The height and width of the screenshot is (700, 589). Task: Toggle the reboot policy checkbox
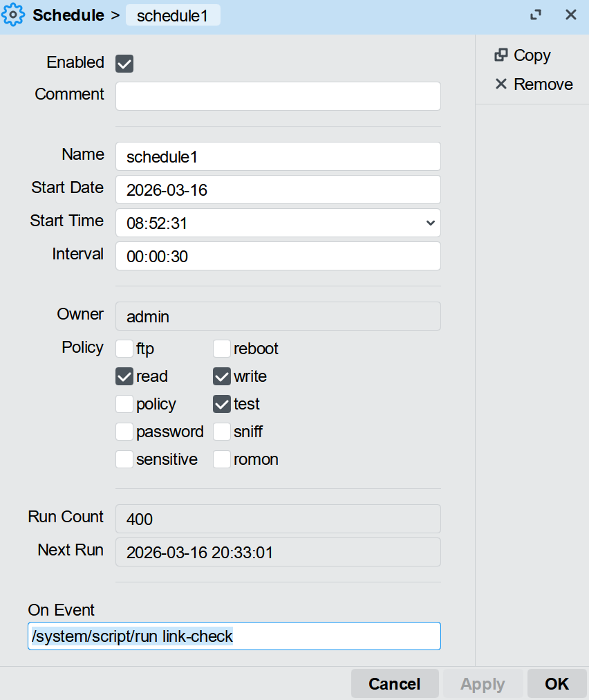[222, 348]
